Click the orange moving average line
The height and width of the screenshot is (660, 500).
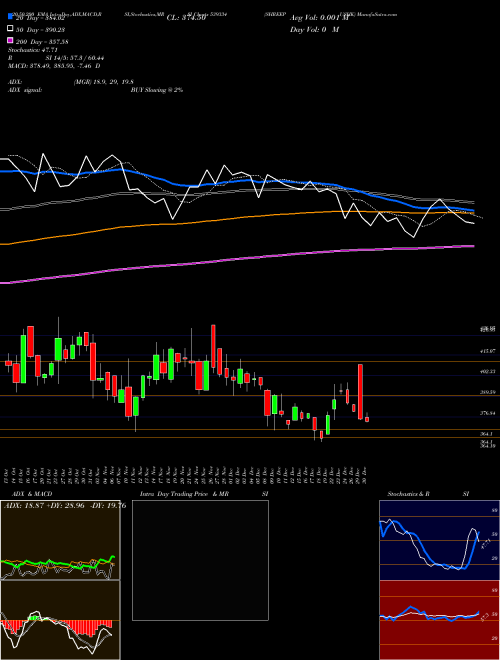pyautogui.click(x=236, y=218)
